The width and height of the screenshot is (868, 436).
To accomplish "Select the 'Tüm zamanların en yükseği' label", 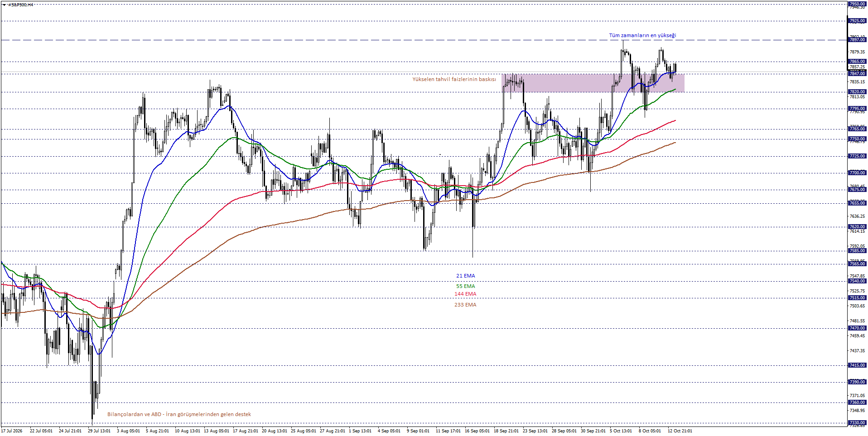I will point(642,35).
